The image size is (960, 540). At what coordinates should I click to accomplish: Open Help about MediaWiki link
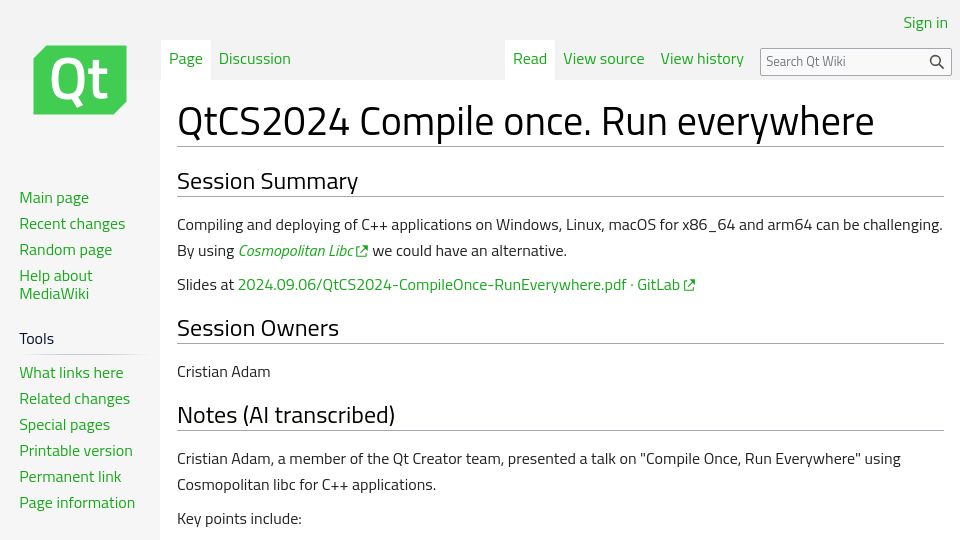56,285
